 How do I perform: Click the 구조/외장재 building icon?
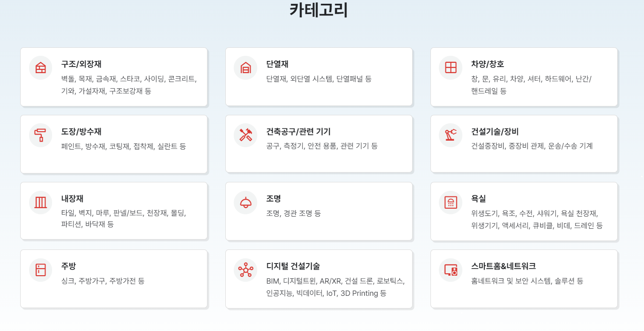(41, 68)
